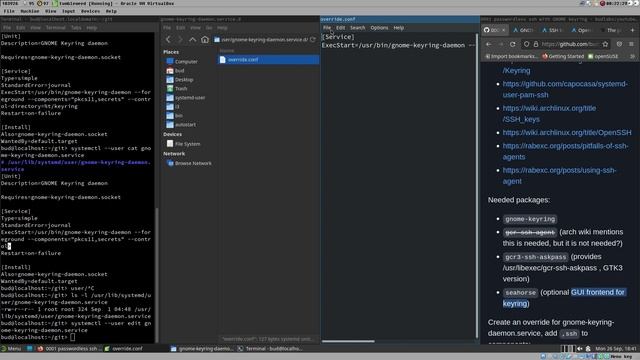Open Edit menu in override.conf editor
640x360 pixels.
340,28
